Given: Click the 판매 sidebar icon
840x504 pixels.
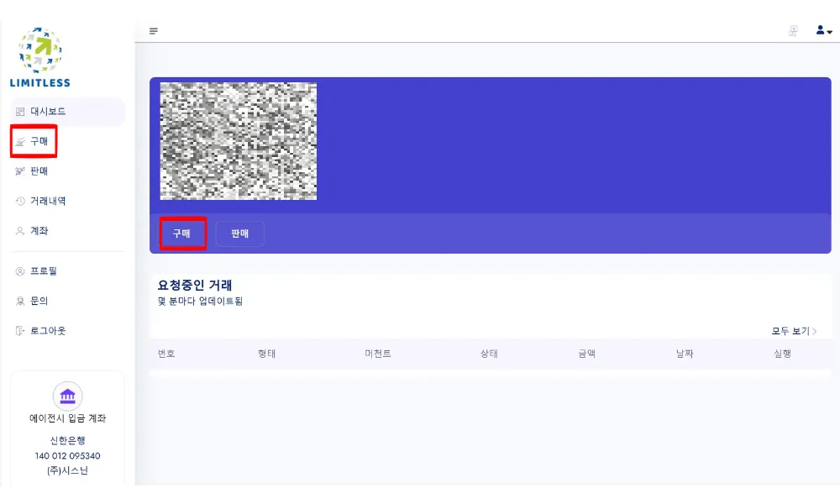Looking at the screenshot, I should coord(20,171).
